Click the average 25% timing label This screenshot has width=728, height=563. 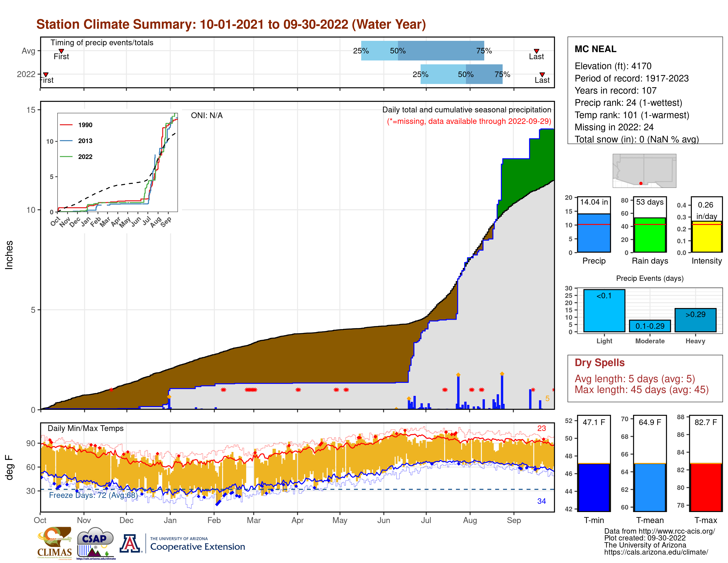[x=361, y=51]
